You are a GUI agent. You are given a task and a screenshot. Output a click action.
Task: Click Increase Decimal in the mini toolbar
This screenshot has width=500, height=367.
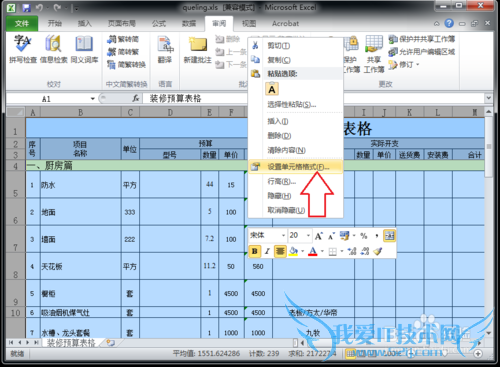[x=352, y=251]
